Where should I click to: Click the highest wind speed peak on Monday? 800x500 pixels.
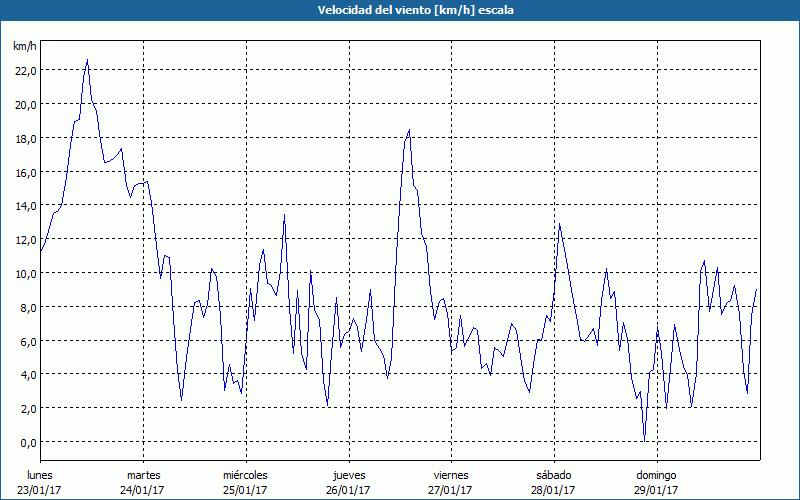[87, 60]
